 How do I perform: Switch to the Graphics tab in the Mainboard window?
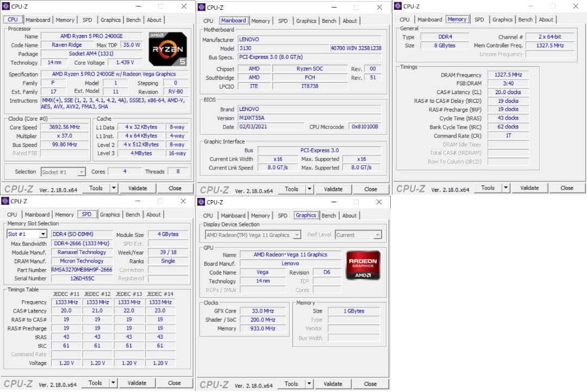point(306,21)
